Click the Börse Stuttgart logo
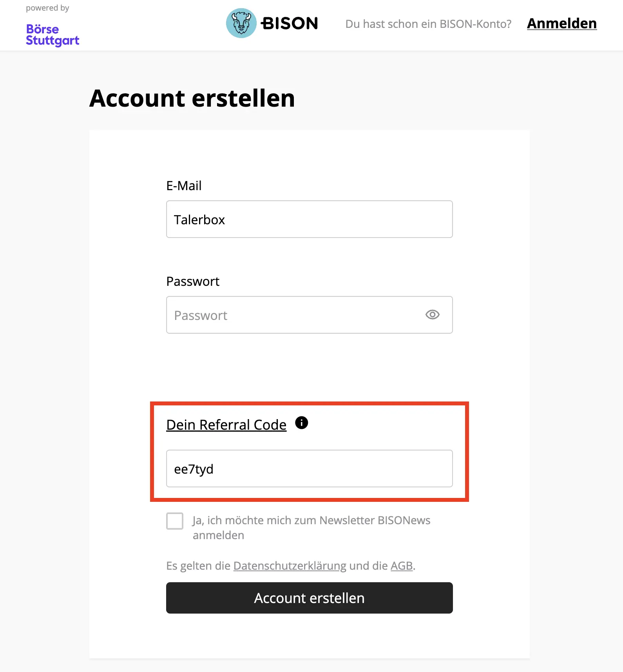The width and height of the screenshot is (623, 672). [52, 35]
